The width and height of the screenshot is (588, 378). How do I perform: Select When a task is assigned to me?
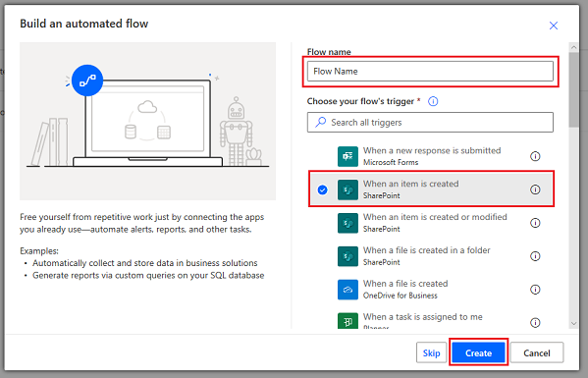pyautogui.click(x=431, y=321)
